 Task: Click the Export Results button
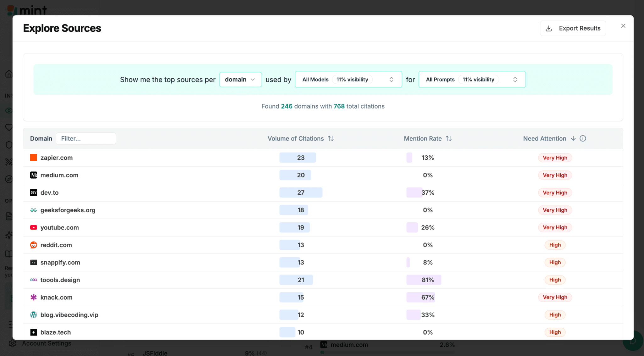pyautogui.click(x=573, y=28)
